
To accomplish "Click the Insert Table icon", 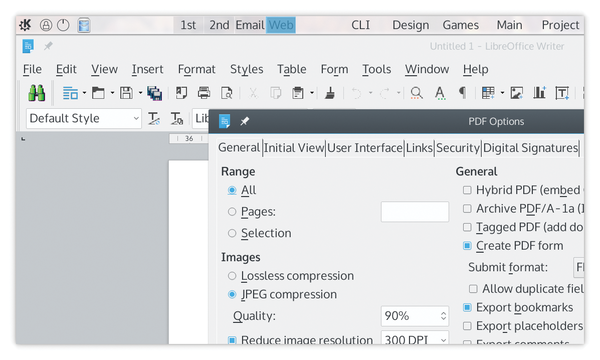I will pyautogui.click(x=488, y=93).
